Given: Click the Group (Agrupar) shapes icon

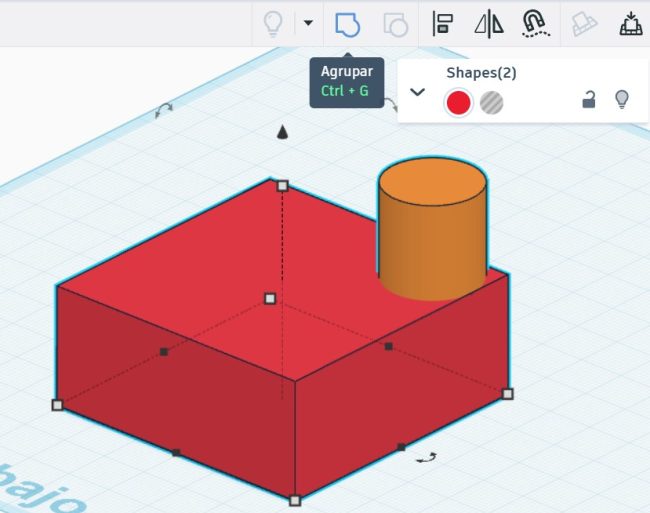Looking at the screenshot, I should (x=347, y=24).
